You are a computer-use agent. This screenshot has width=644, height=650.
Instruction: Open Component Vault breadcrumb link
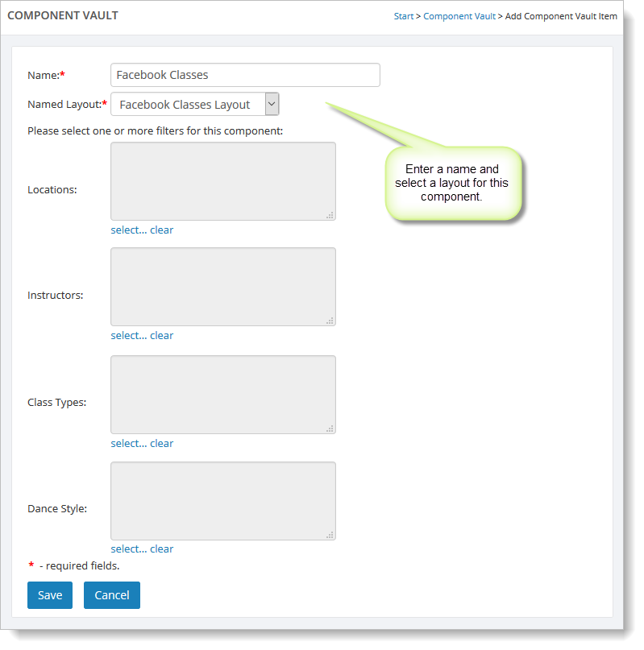459,16
